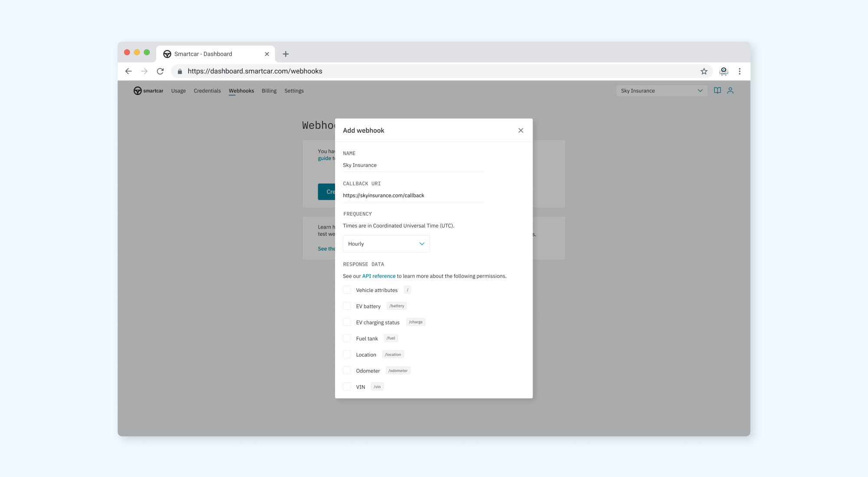Open a new browser tab
The height and width of the screenshot is (477, 868).
[x=285, y=54]
